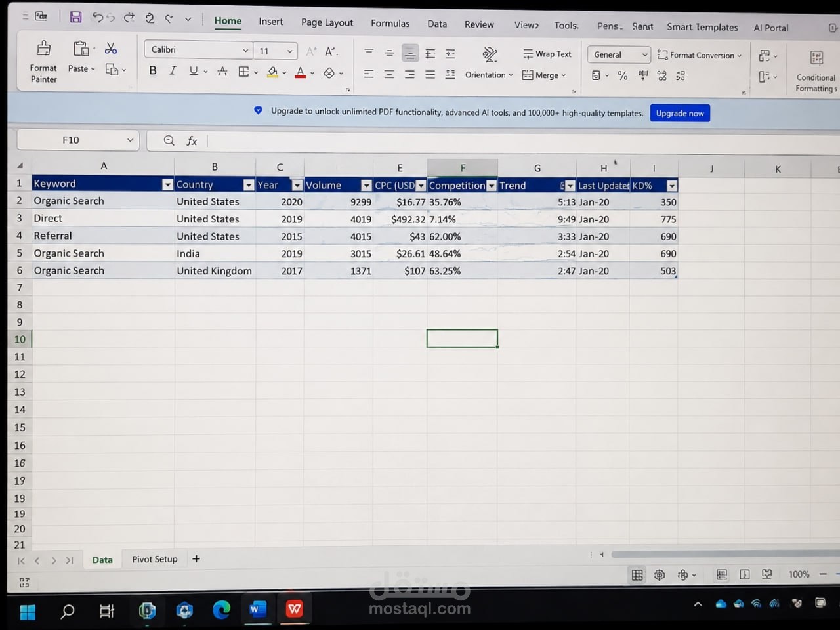Open the General number format dropdown
This screenshot has height=630, width=840.
pyautogui.click(x=619, y=55)
